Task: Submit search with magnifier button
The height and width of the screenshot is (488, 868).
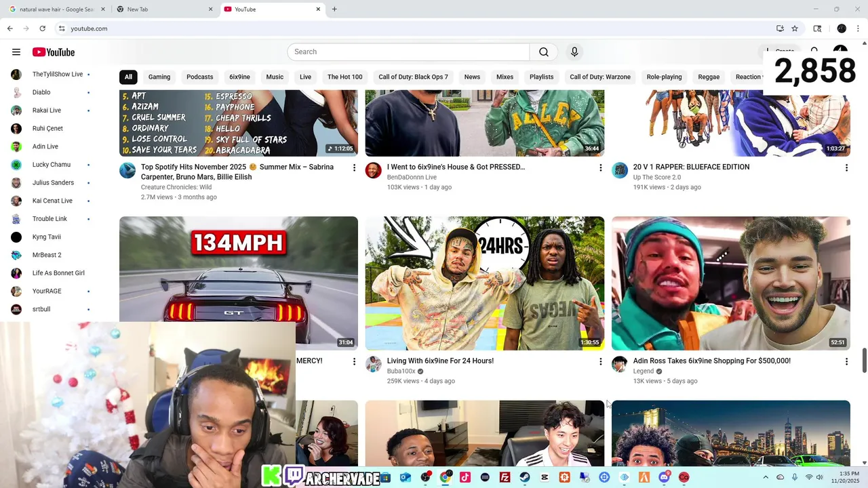Action: click(544, 52)
